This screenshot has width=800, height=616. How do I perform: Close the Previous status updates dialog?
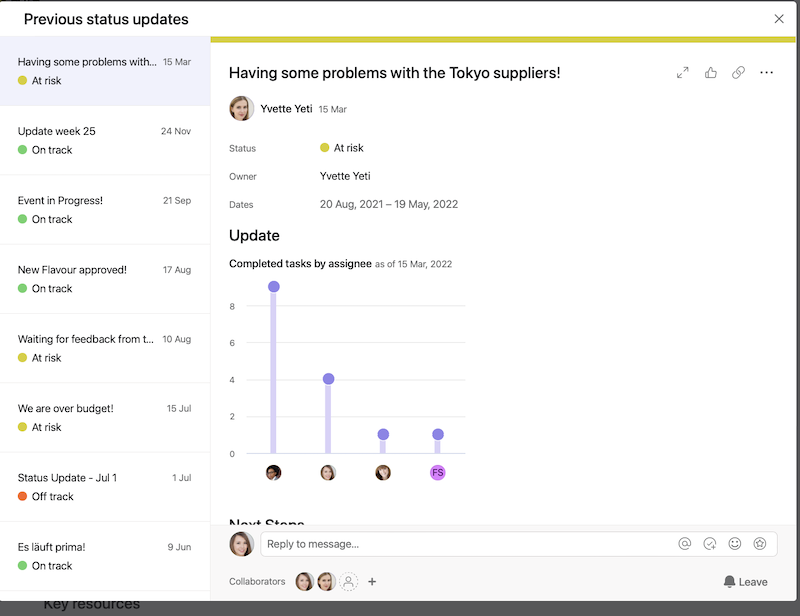point(779,19)
